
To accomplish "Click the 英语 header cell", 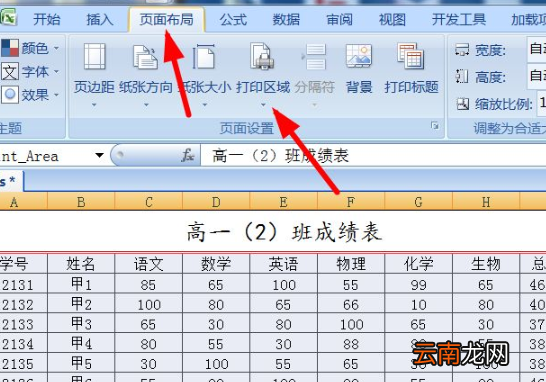I will click(x=283, y=264).
